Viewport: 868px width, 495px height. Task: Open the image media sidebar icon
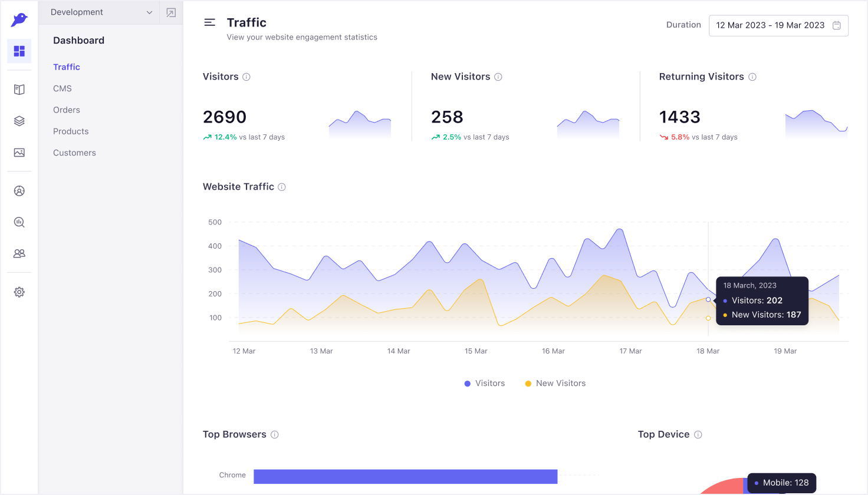pyautogui.click(x=19, y=153)
